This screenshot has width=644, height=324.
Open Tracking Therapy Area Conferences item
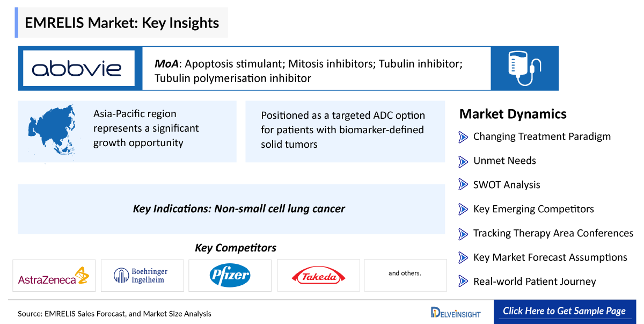point(553,233)
